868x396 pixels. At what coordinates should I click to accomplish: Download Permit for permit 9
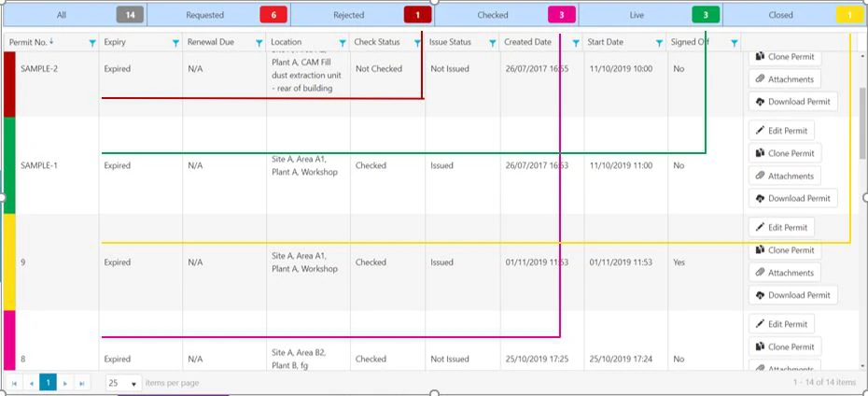[792, 294]
